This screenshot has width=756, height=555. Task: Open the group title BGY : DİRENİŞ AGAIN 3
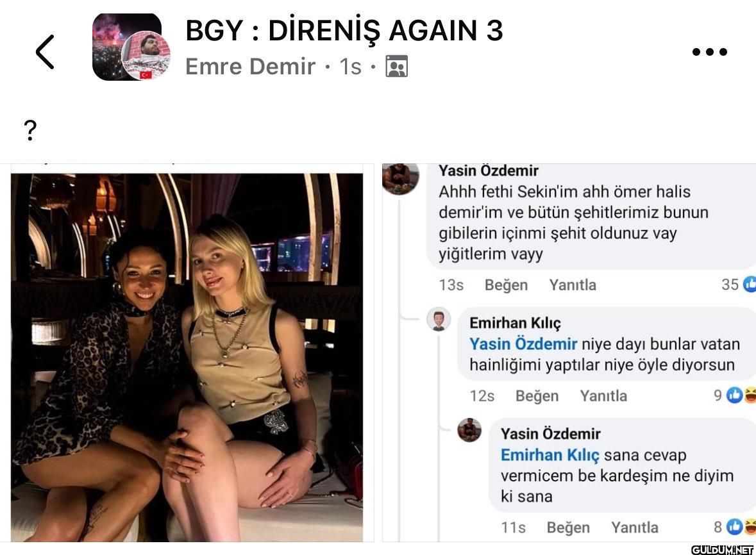pyautogui.click(x=344, y=30)
